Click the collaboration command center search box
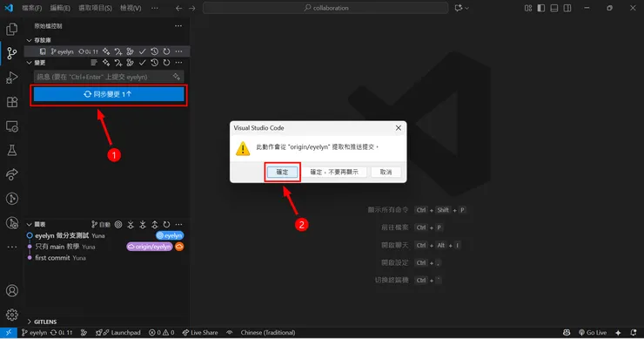Viewport: 644px width, 339px height. click(325, 8)
